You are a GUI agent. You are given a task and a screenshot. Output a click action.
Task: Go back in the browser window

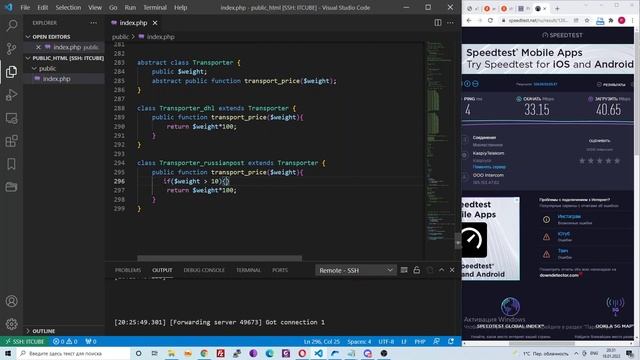[x=469, y=20]
